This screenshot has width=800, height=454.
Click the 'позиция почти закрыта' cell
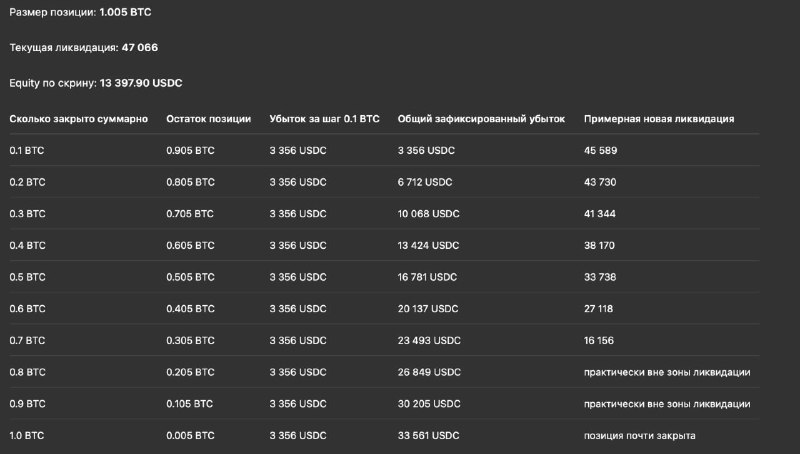[639, 436]
